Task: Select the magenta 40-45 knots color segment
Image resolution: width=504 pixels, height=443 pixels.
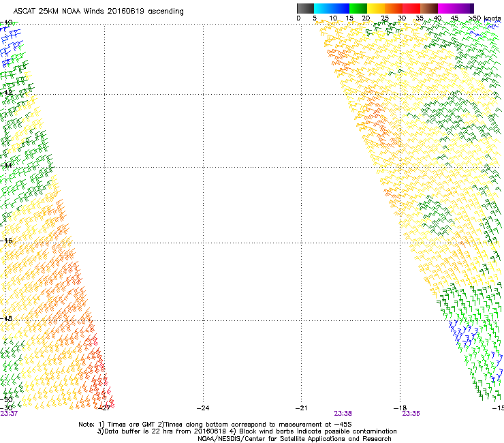Action: click(447, 8)
